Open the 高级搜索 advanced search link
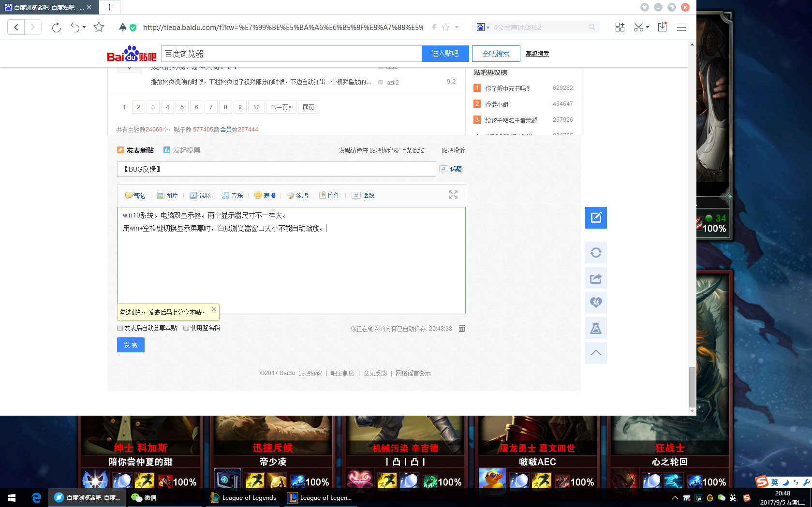812x507 pixels. point(538,54)
